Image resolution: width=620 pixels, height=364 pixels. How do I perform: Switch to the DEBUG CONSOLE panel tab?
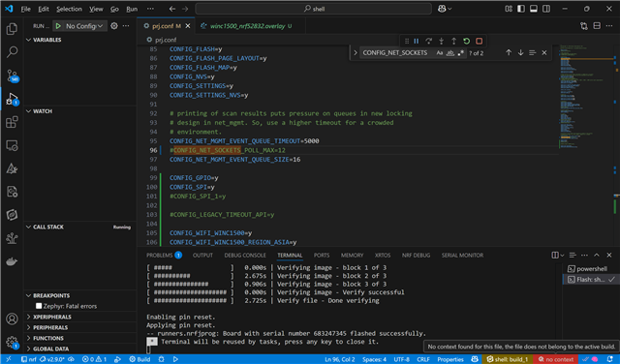click(245, 255)
